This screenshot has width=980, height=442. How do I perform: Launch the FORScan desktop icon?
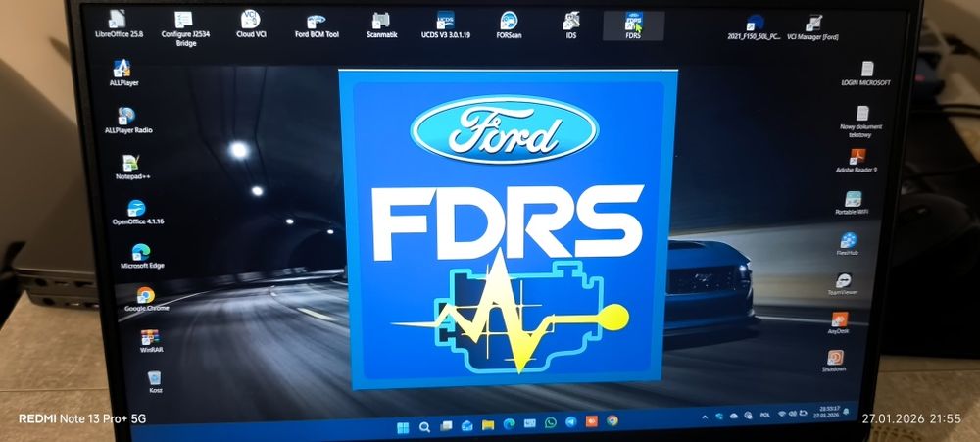point(509,25)
